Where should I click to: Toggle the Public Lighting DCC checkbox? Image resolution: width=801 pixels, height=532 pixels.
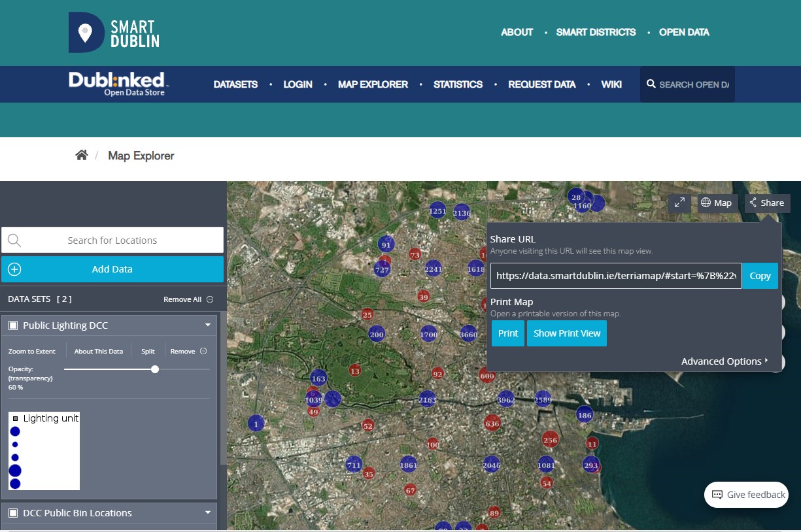tap(13, 325)
